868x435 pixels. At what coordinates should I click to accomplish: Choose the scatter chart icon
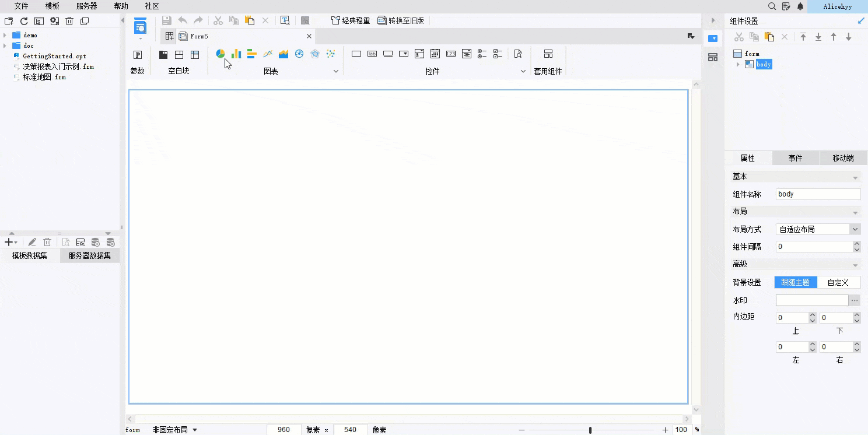point(331,54)
